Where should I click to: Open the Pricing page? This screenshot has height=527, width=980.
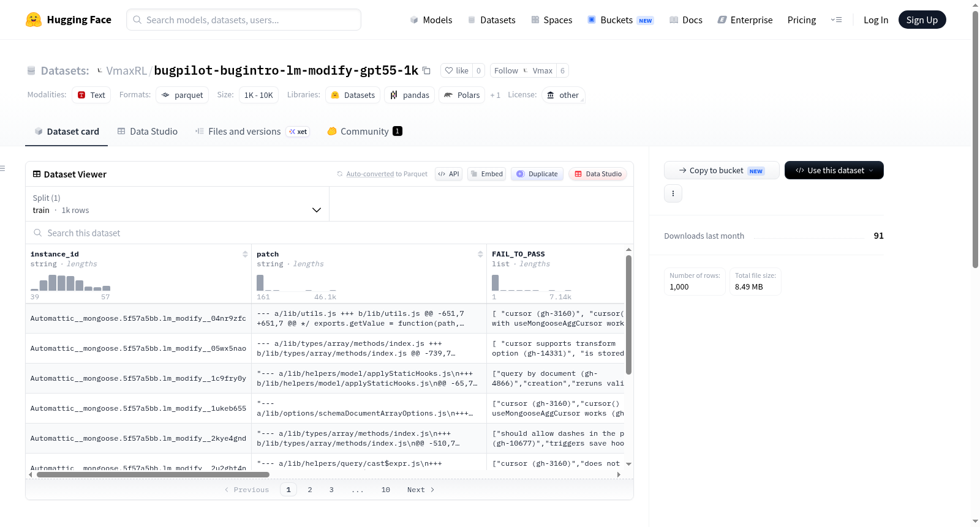[802, 20]
